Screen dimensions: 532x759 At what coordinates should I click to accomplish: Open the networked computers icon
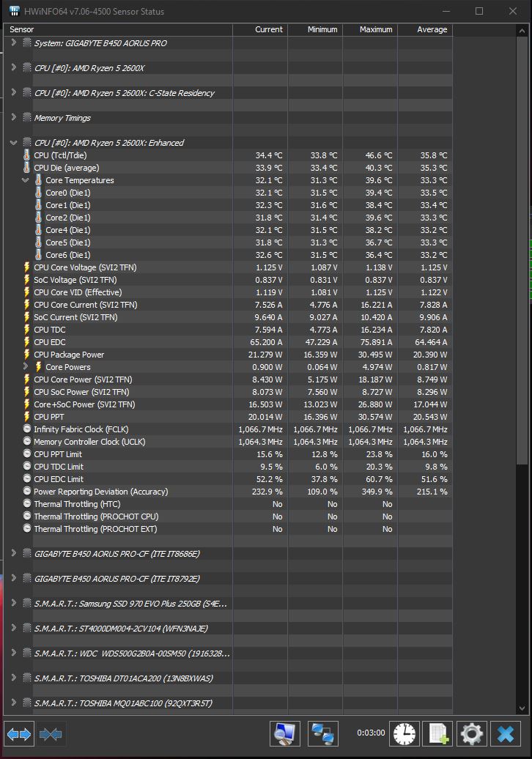[323, 734]
